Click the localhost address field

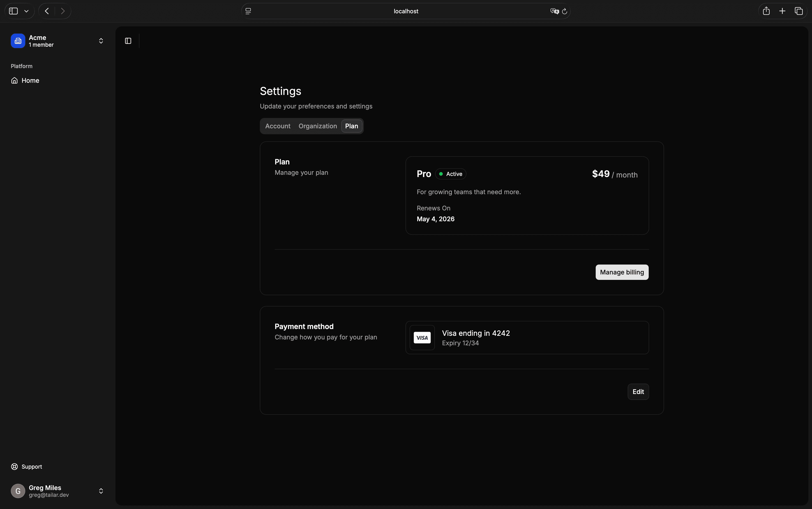(x=406, y=11)
